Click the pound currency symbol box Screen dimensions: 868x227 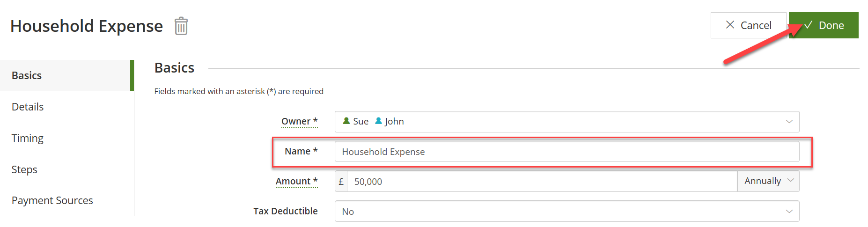click(x=341, y=182)
